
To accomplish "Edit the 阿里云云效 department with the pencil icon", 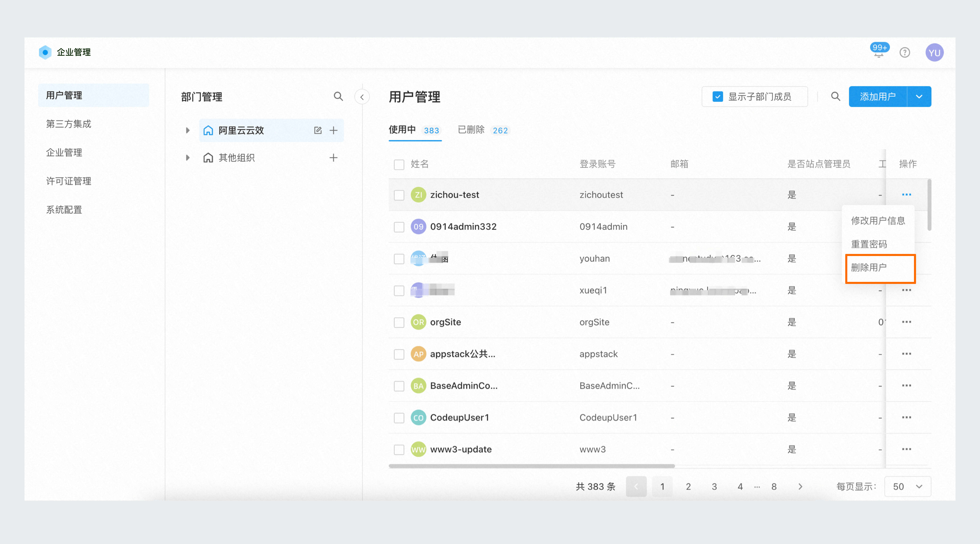I will (318, 131).
